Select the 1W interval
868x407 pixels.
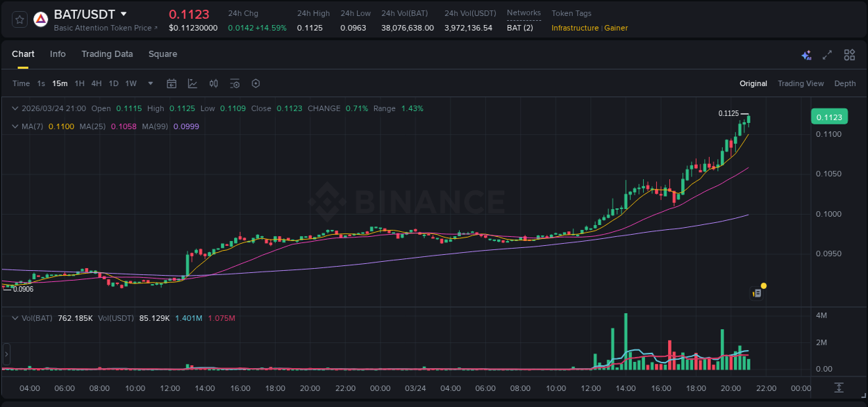point(131,83)
